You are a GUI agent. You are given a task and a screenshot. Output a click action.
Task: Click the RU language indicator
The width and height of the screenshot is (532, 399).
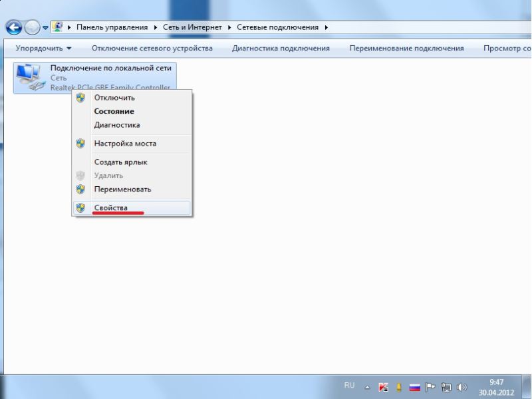pos(350,385)
